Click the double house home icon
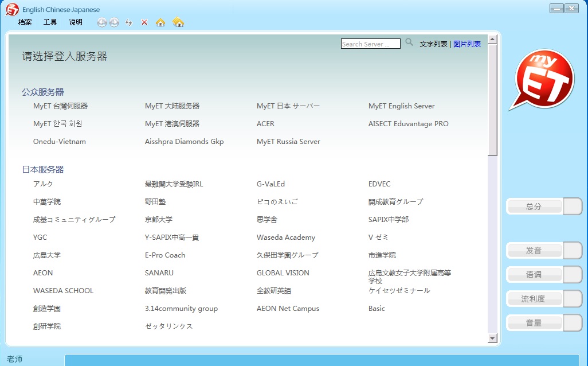The image size is (588, 366). [178, 22]
